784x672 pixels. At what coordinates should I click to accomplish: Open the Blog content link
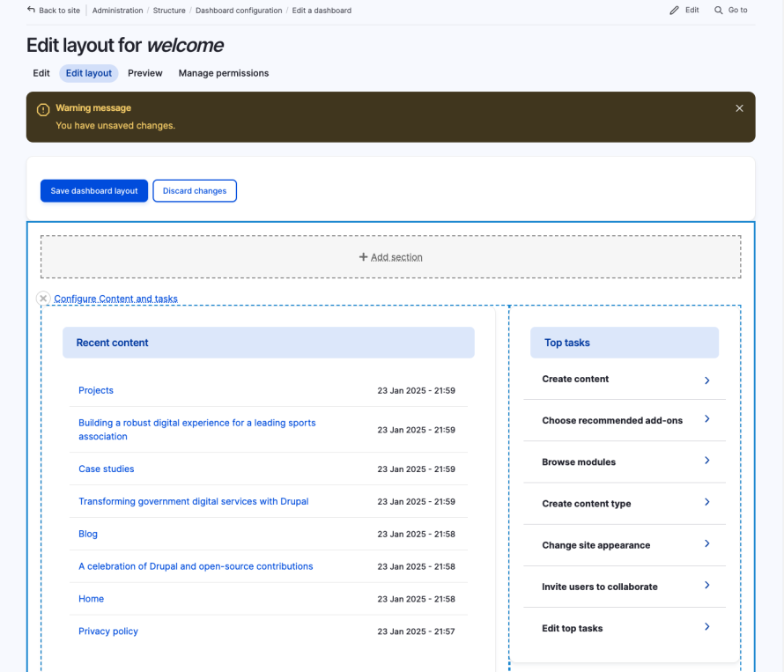pyautogui.click(x=88, y=534)
